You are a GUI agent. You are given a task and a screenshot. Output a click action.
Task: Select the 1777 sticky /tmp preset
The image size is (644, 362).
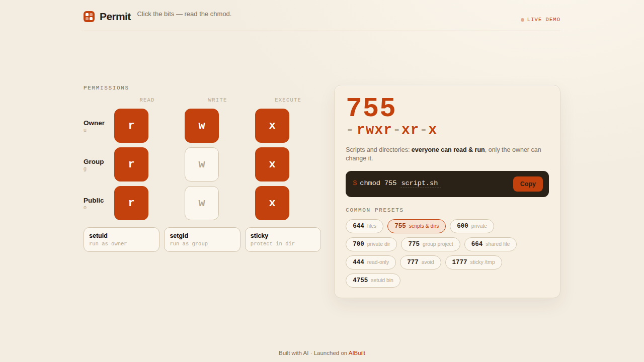tap(473, 262)
